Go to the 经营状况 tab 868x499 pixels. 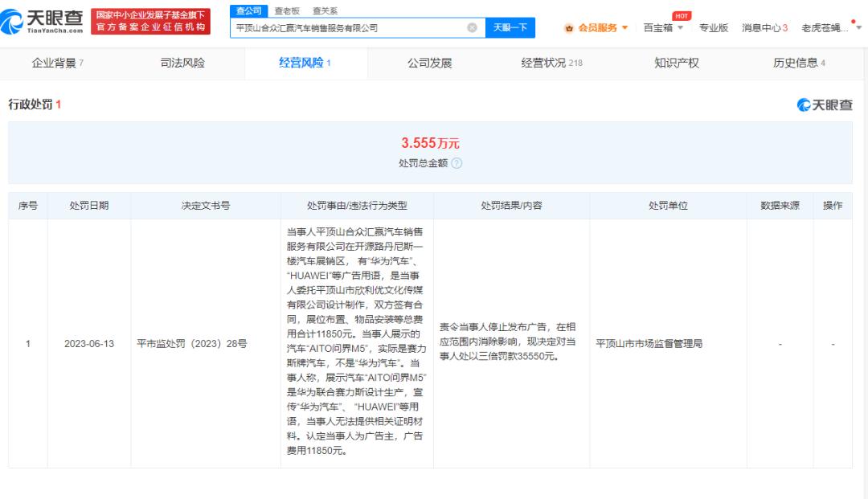tap(551, 63)
